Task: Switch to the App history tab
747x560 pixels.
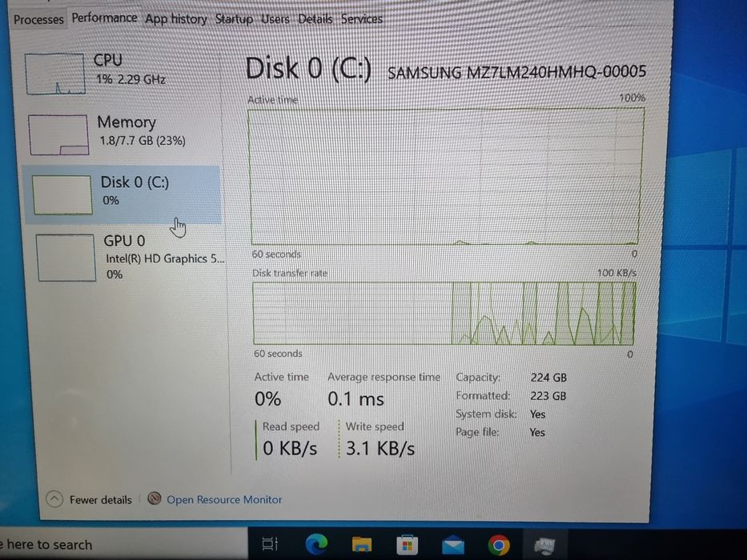Action: (176, 19)
